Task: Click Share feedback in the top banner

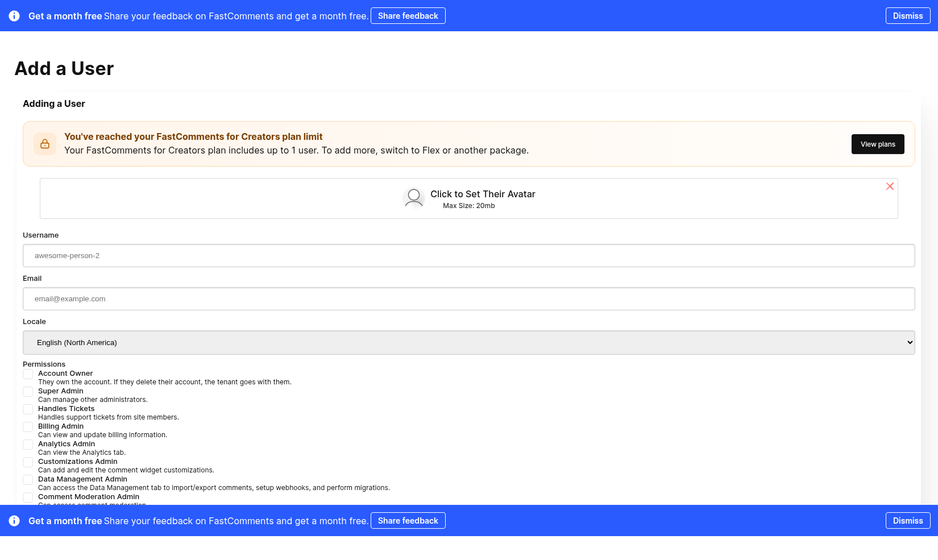Action: click(408, 16)
